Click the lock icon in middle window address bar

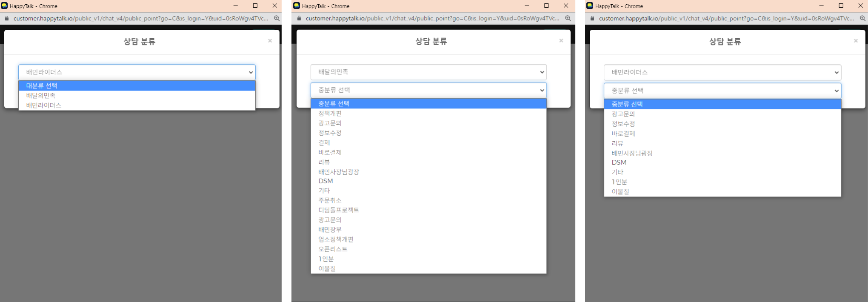pyautogui.click(x=299, y=18)
